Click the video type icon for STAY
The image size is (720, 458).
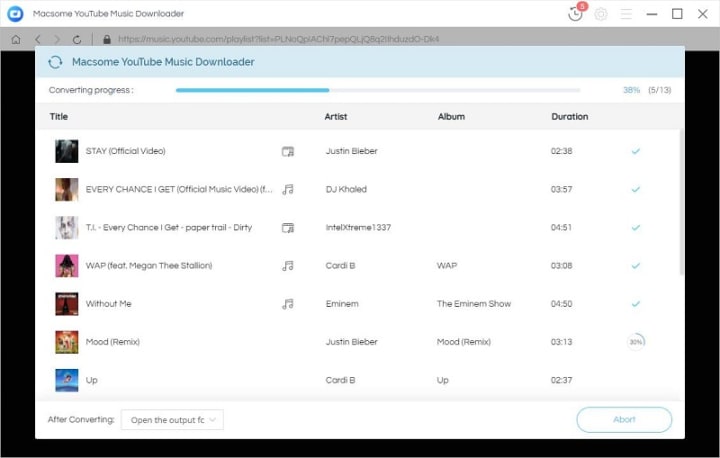tap(288, 151)
